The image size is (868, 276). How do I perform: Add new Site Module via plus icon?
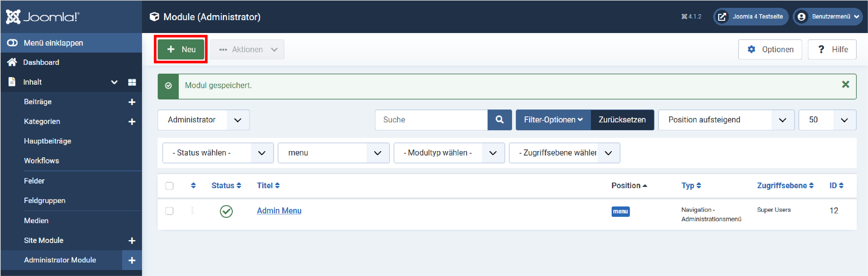(132, 240)
